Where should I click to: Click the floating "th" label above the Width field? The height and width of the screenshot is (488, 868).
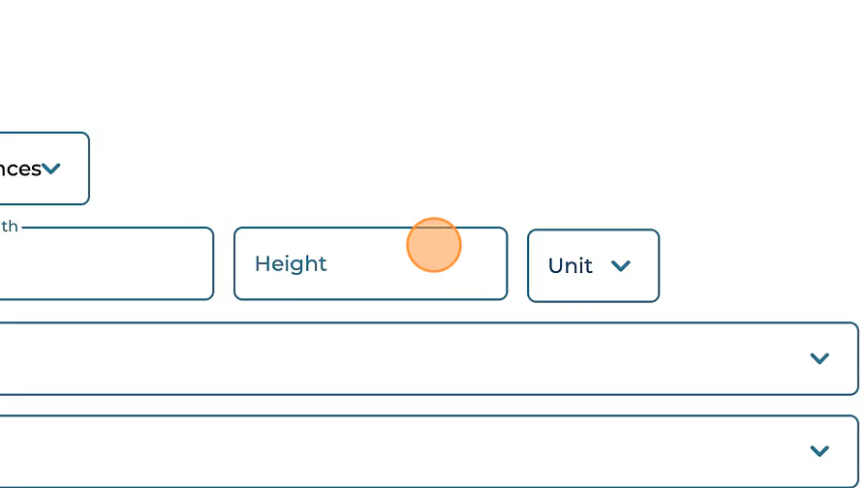pos(9,227)
